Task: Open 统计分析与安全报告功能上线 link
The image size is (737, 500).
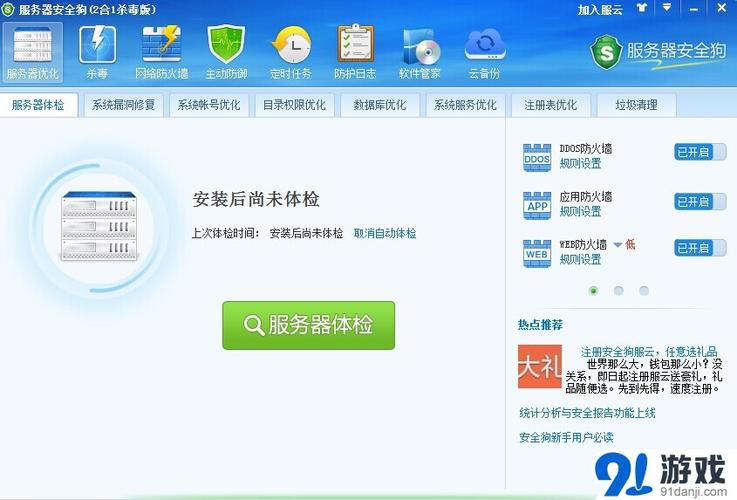Action: pyautogui.click(x=587, y=413)
